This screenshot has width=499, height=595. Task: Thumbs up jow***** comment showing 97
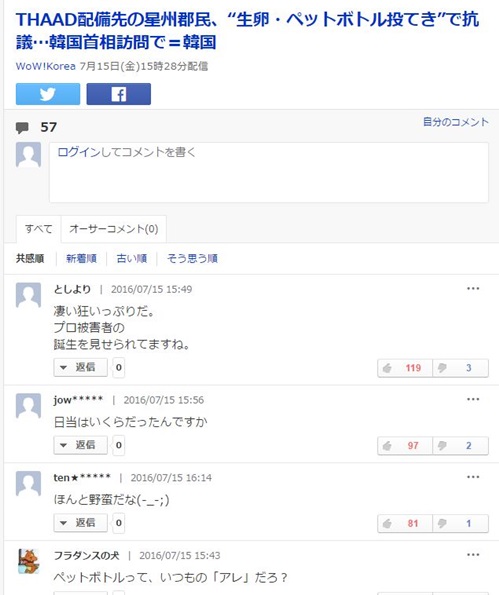405,445
